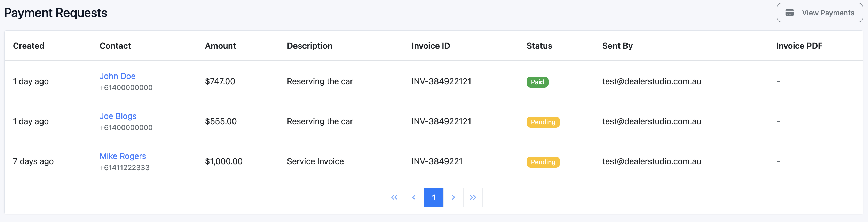Image resolution: width=868 pixels, height=222 pixels.
Task: Click the Invoice ID column header
Action: click(x=431, y=46)
